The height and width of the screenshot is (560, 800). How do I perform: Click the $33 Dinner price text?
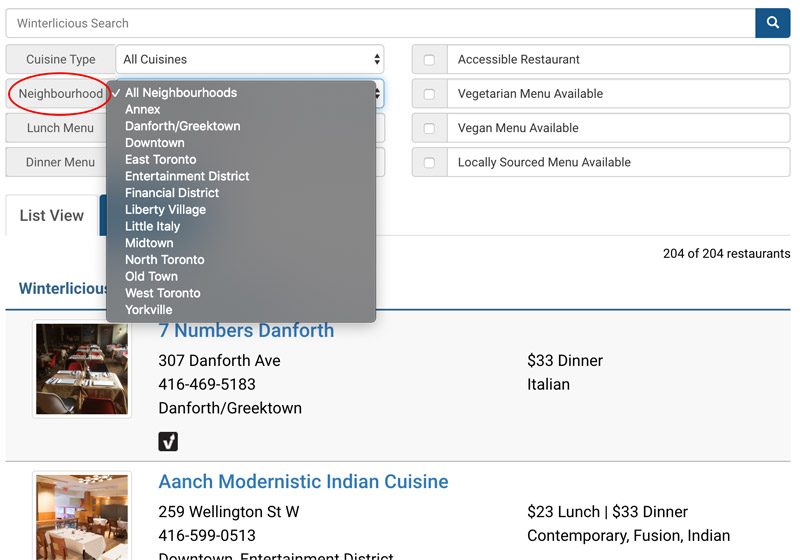click(565, 361)
